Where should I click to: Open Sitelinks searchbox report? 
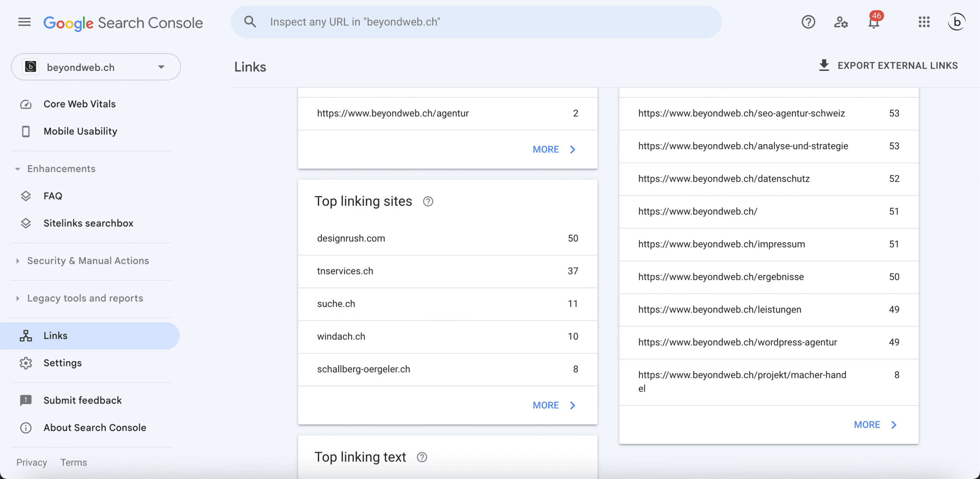[90, 223]
